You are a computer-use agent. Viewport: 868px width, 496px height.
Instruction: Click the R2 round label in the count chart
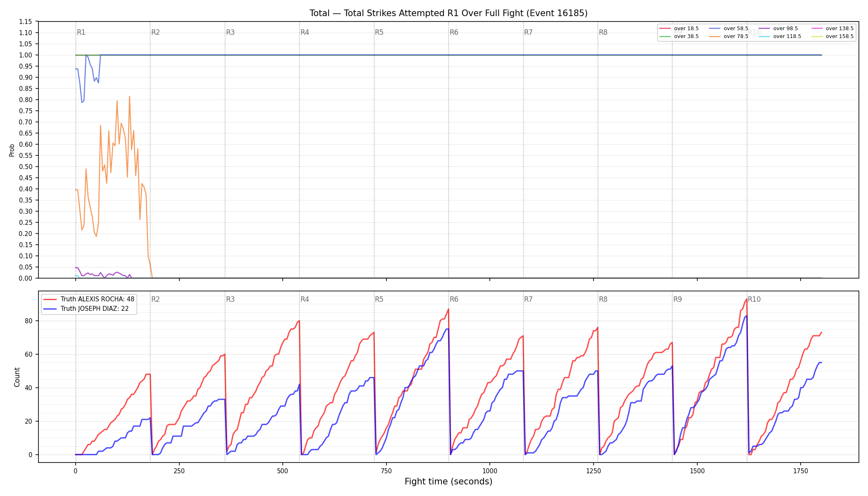pos(155,299)
